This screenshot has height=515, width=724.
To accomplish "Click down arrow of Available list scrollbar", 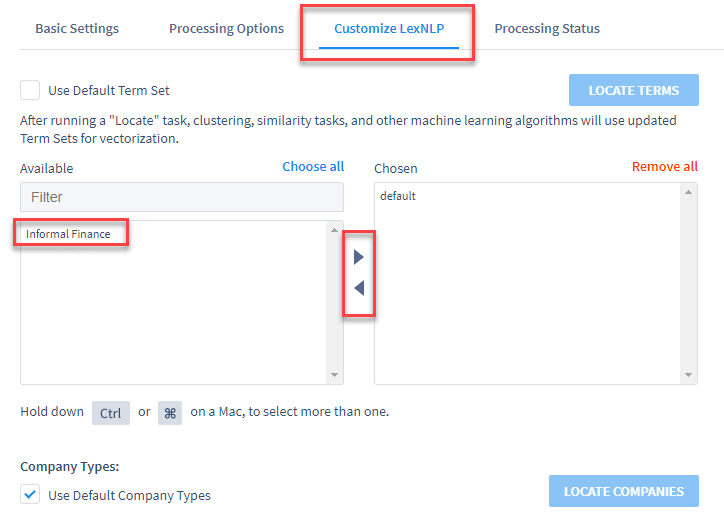I will pos(335,375).
